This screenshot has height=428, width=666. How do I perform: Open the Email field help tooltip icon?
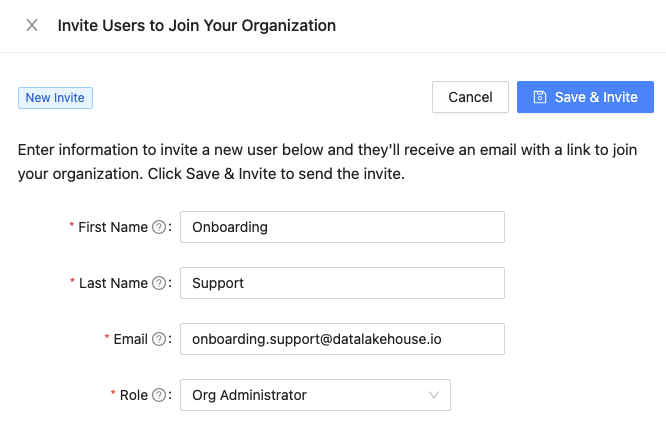tap(158, 339)
